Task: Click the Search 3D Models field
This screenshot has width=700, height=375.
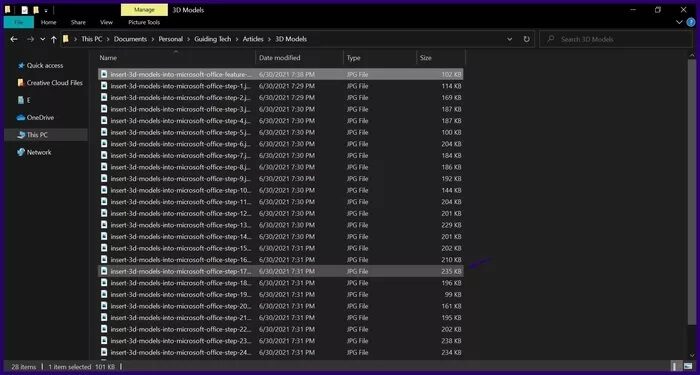Action: 616,39
